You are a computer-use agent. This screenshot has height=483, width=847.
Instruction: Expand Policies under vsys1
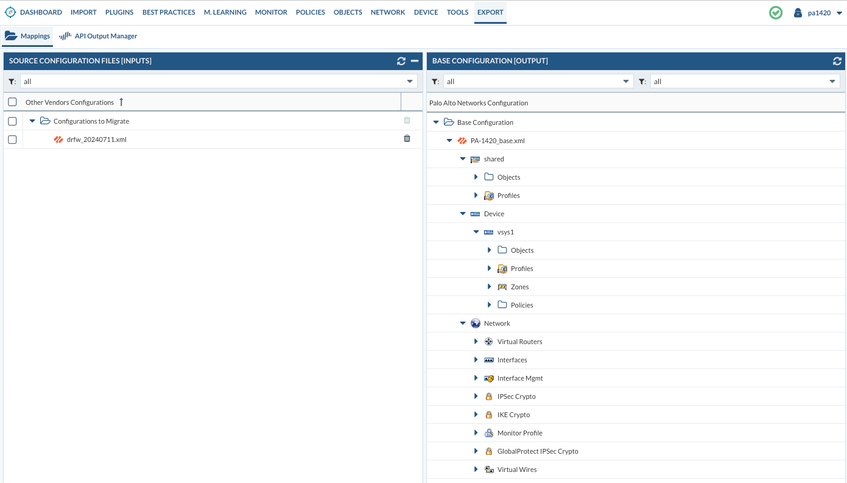pos(489,305)
